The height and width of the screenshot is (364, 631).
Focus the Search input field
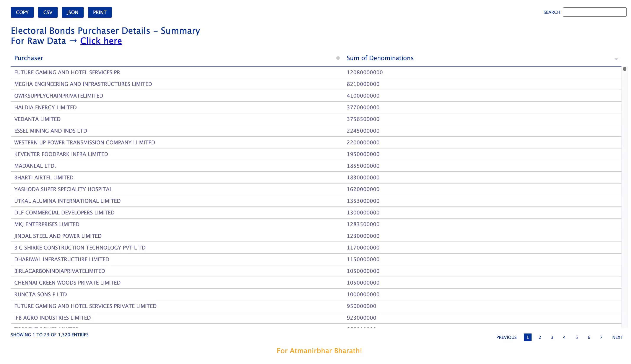pos(594,12)
